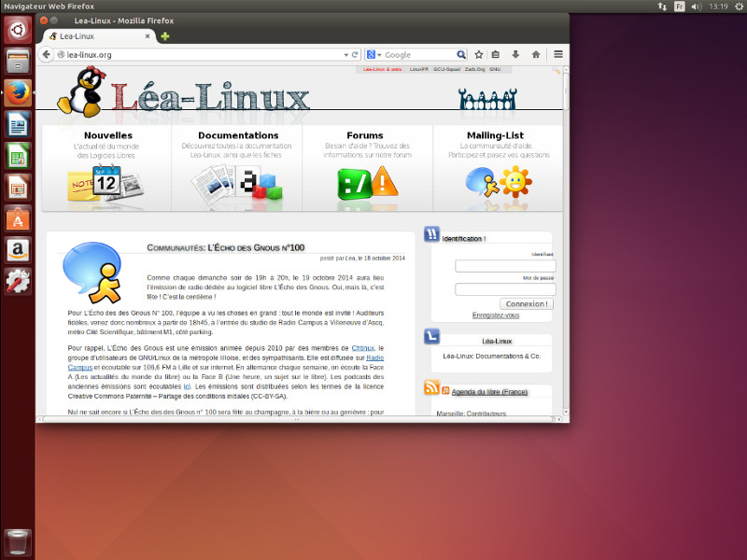Open the bookmarks list icon

(x=496, y=54)
